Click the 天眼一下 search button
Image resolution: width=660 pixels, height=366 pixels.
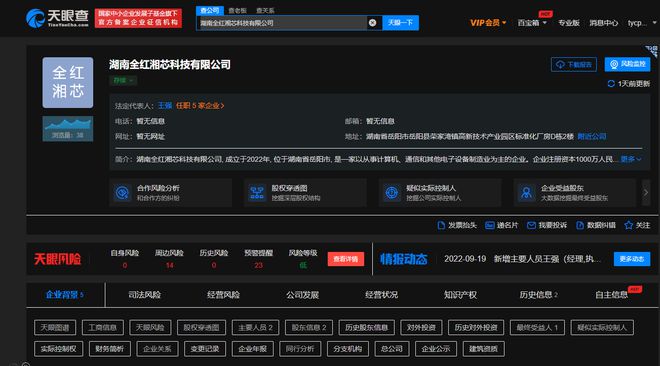pyautogui.click(x=400, y=23)
